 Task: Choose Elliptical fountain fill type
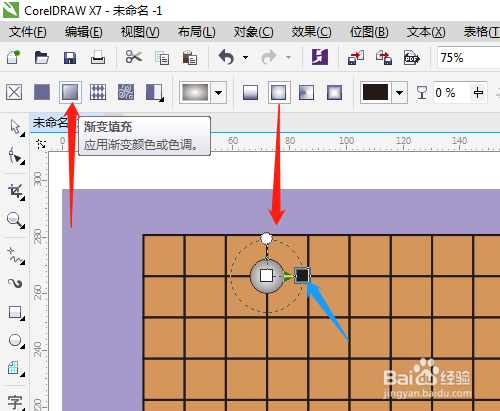(279, 92)
